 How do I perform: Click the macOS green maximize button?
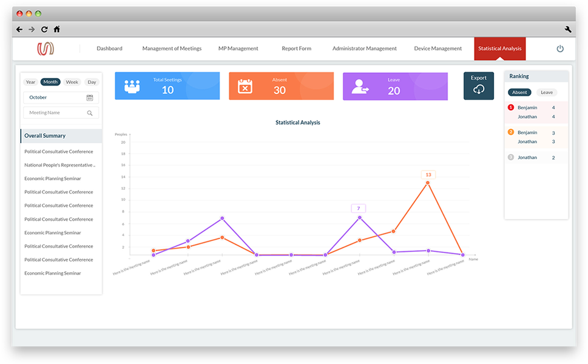(38, 13)
